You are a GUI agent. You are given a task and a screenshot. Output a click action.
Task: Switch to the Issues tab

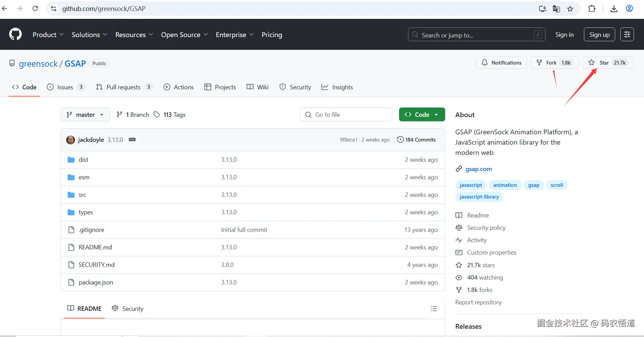click(66, 87)
